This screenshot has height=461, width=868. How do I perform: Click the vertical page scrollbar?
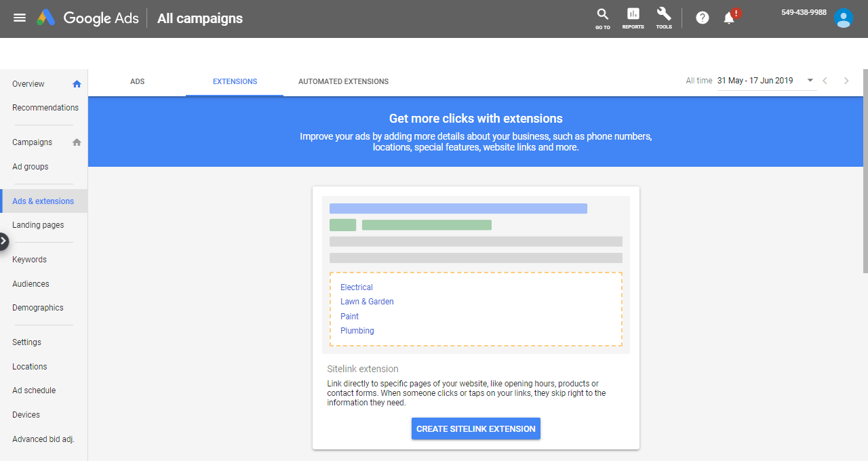[x=865, y=171]
